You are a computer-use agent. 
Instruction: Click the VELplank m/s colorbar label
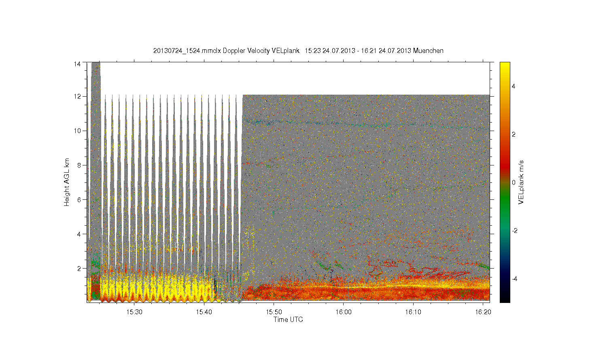pyautogui.click(x=521, y=182)
